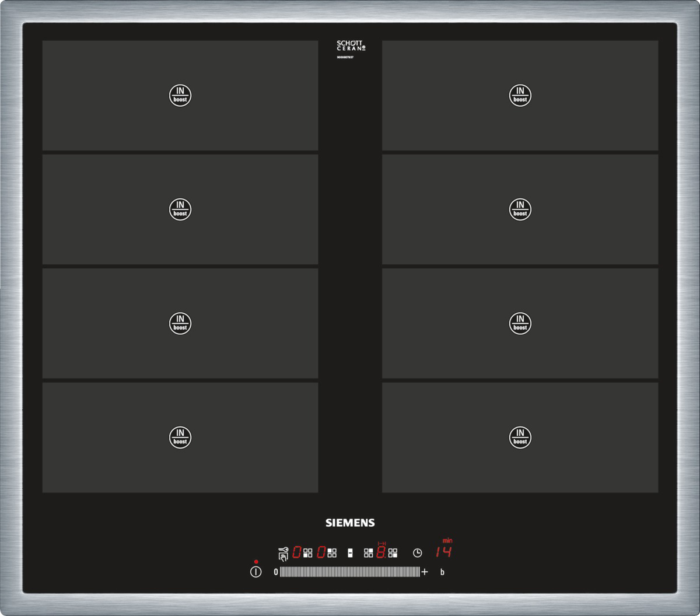Tap the red power level 8 display
This screenshot has width=700, height=616.
pyautogui.click(x=381, y=552)
